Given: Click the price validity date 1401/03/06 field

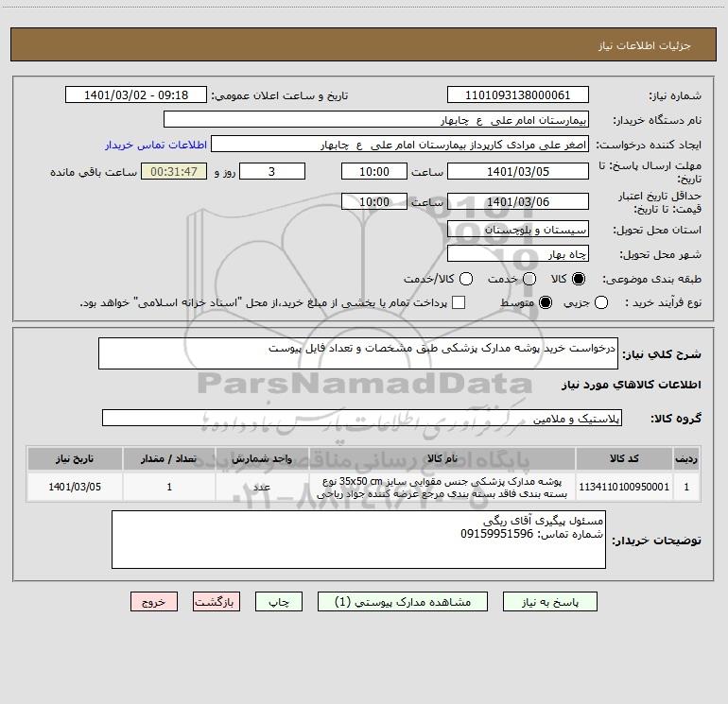Looking at the screenshot, I should (518, 201).
